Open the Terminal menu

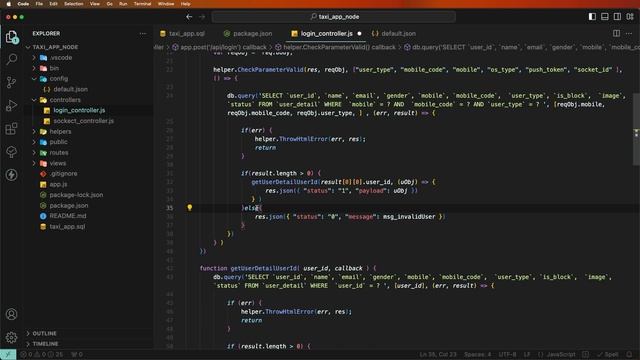click(142, 4)
